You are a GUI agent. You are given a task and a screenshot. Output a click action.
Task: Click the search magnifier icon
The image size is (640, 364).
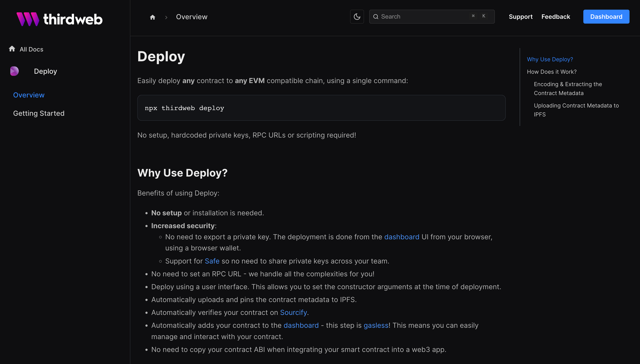[376, 17]
